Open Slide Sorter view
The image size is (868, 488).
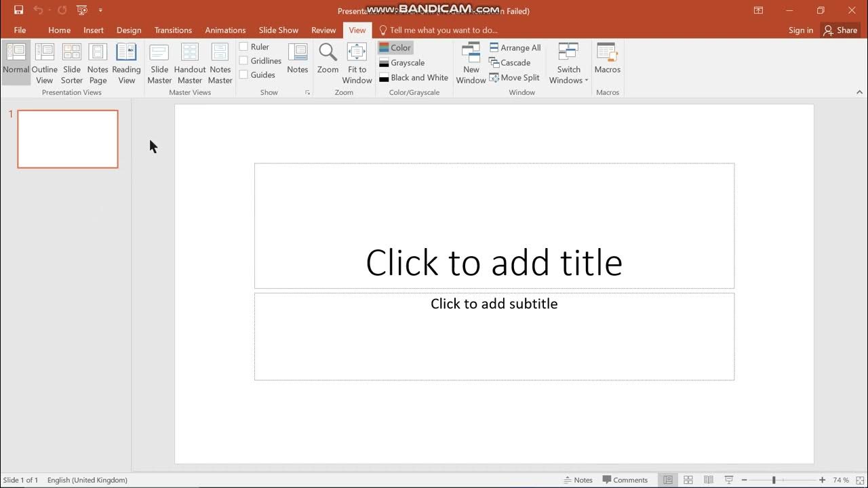[72, 62]
